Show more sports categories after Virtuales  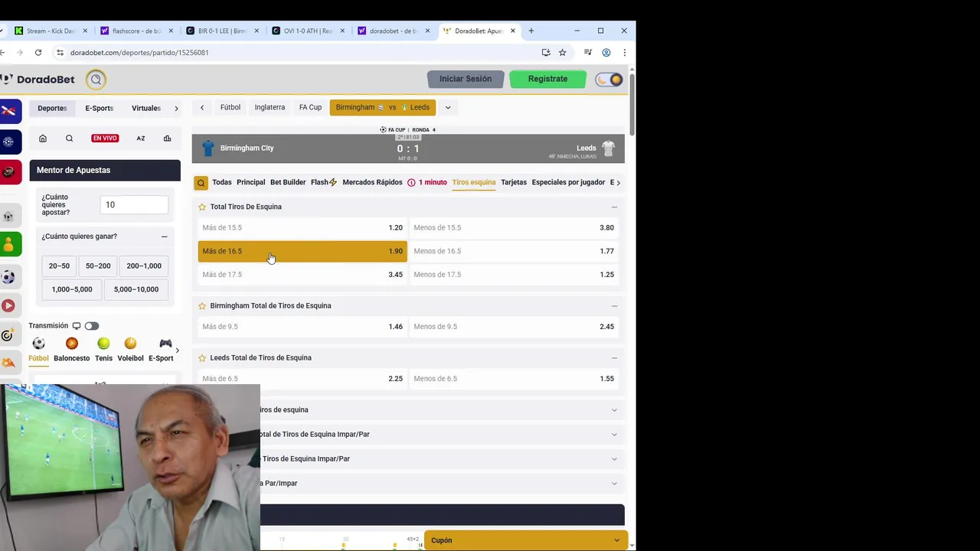(x=176, y=108)
